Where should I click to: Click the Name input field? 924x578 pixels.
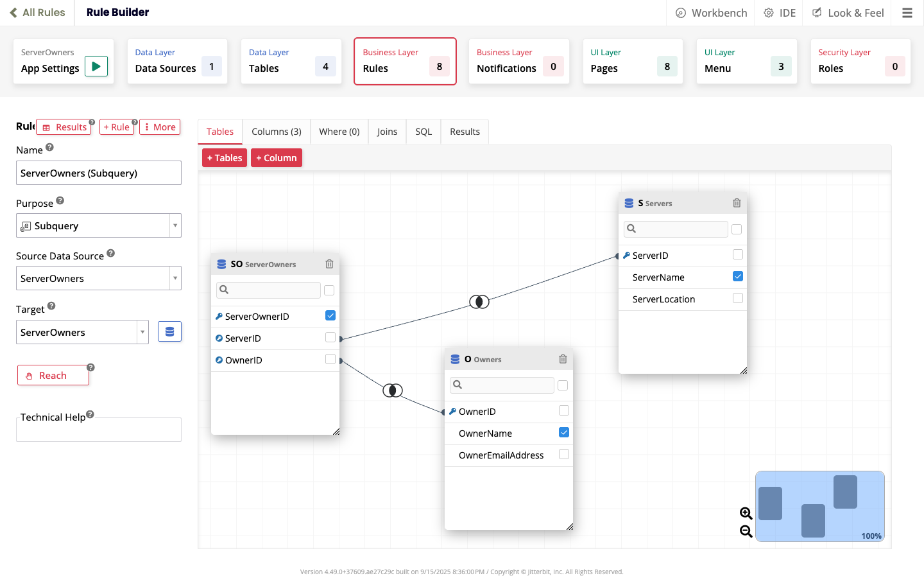99,173
